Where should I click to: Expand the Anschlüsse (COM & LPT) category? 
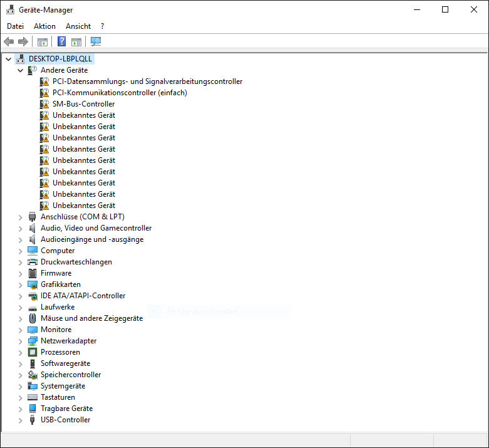[x=20, y=217]
